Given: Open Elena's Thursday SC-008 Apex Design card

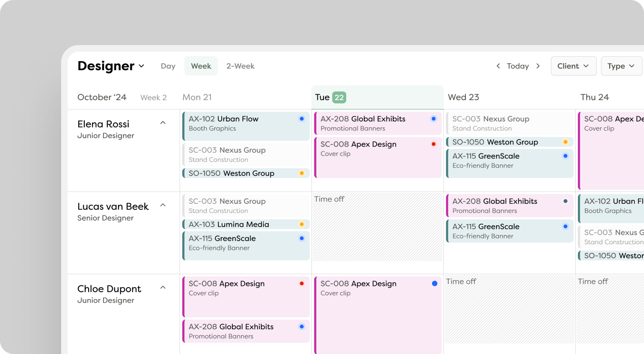Looking at the screenshot, I should point(611,151).
